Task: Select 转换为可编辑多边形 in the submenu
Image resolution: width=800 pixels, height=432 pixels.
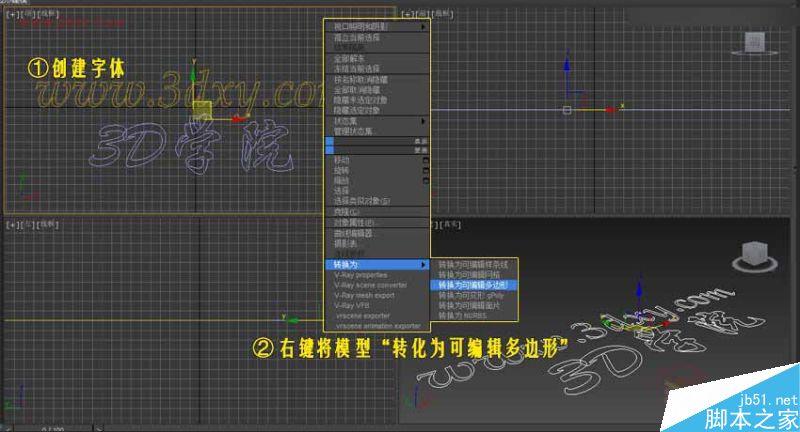Action: pos(473,285)
